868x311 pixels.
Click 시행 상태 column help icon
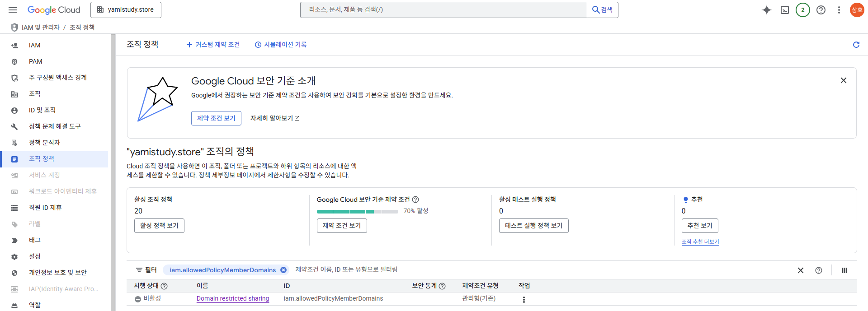coord(164,286)
